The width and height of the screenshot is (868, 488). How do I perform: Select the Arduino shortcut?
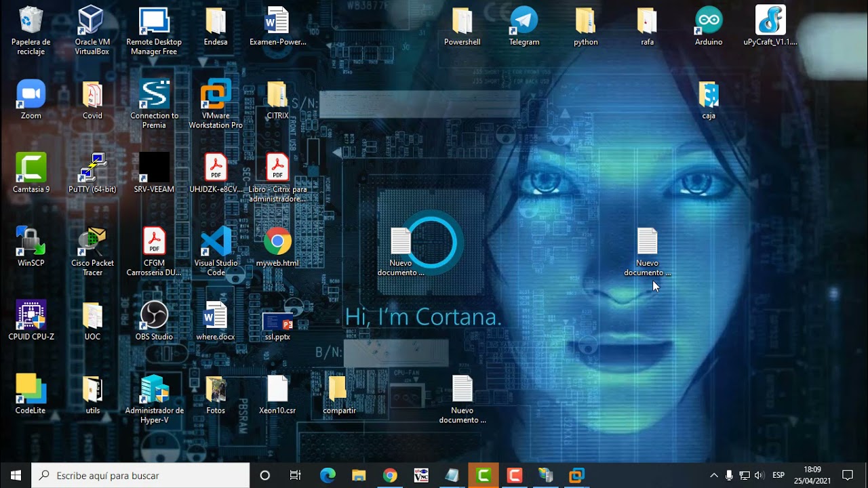point(709,27)
